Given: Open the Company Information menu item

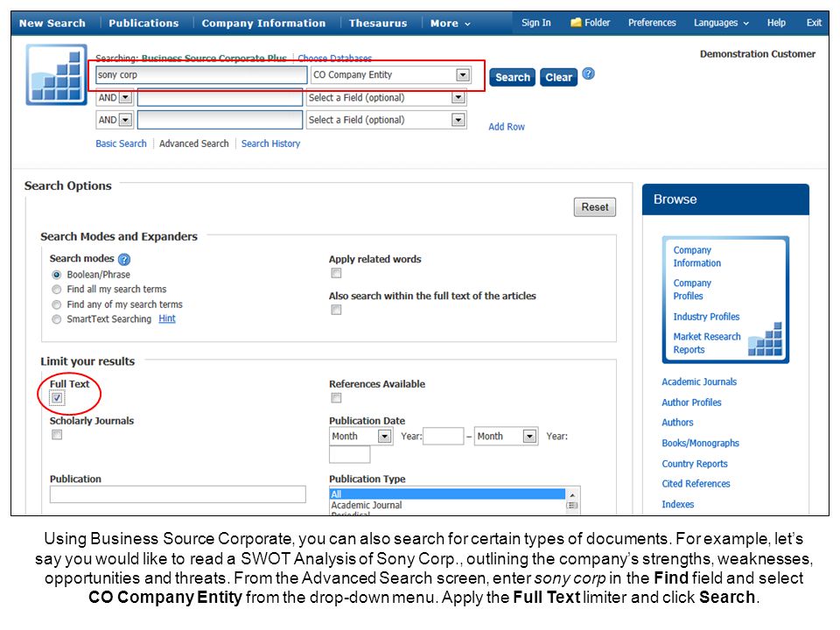Looking at the screenshot, I should [263, 23].
